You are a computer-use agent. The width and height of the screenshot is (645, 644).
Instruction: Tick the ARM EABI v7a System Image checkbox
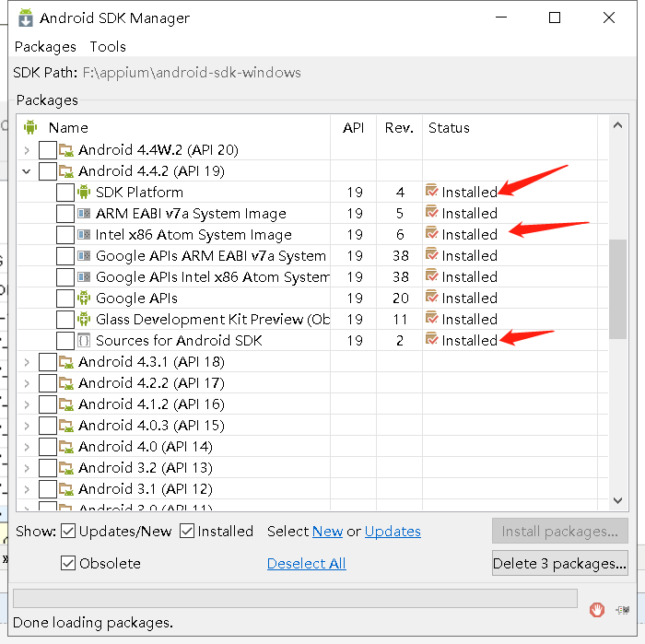65,214
